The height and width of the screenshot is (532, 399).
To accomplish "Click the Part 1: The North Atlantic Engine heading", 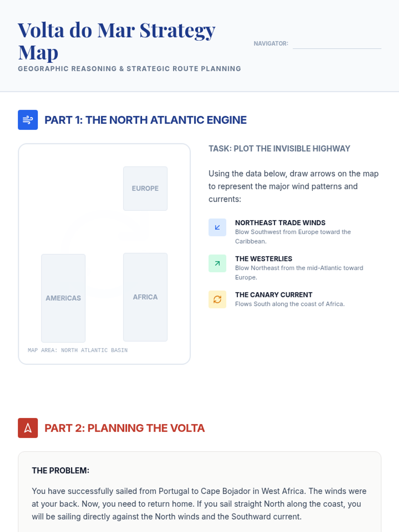I will [x=146, y=120].
